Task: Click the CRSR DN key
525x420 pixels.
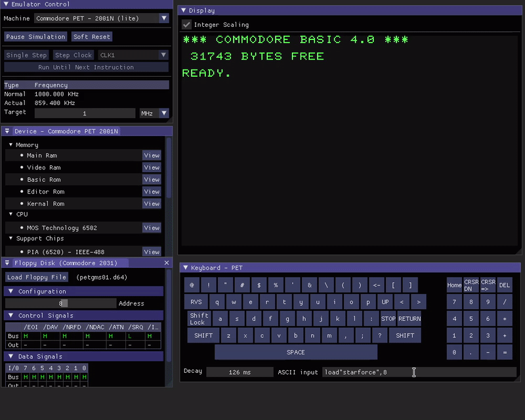Action: click(471, 285)
